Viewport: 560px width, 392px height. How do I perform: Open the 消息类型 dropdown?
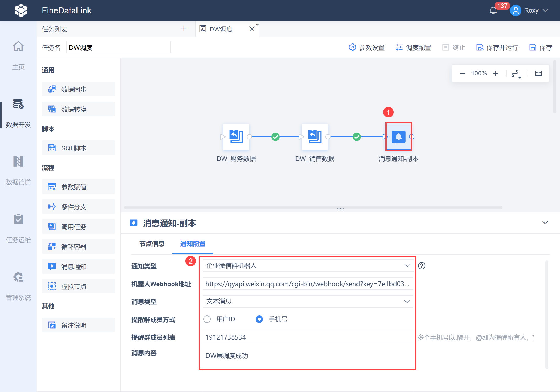pos(308,301)
